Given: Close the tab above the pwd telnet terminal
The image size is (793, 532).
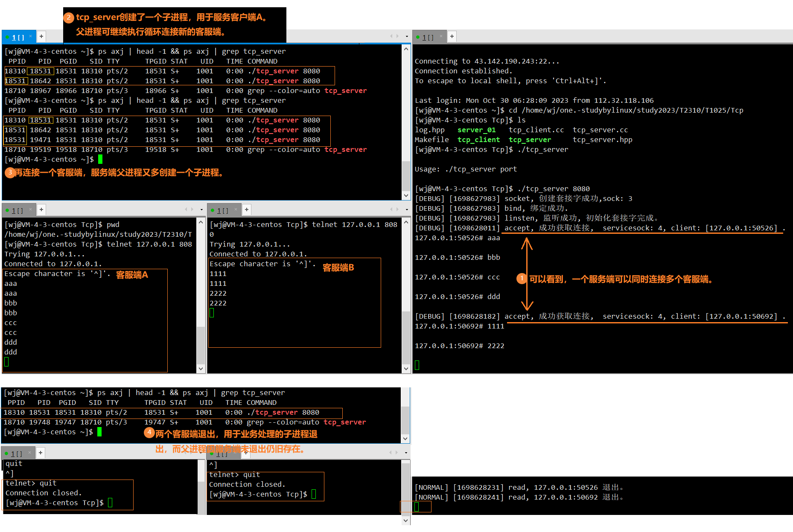Looking at the screenshot, I should (x=31, y=209).
